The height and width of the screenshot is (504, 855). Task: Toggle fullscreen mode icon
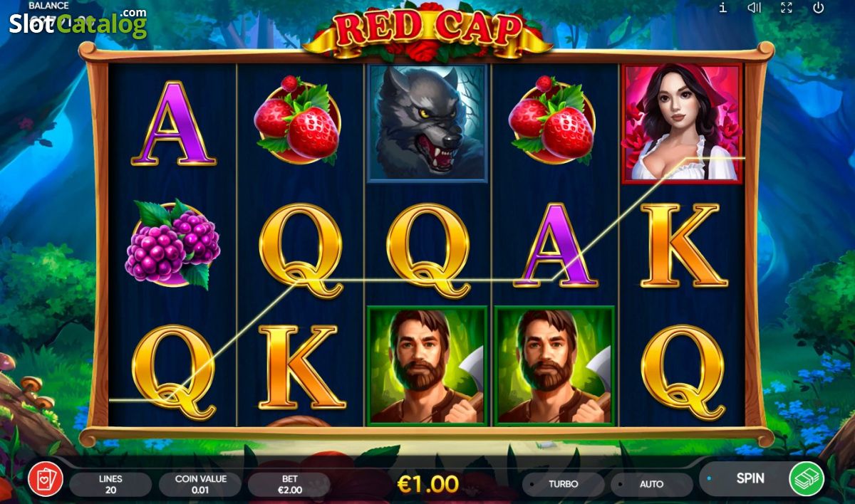(x=787, y=8)
